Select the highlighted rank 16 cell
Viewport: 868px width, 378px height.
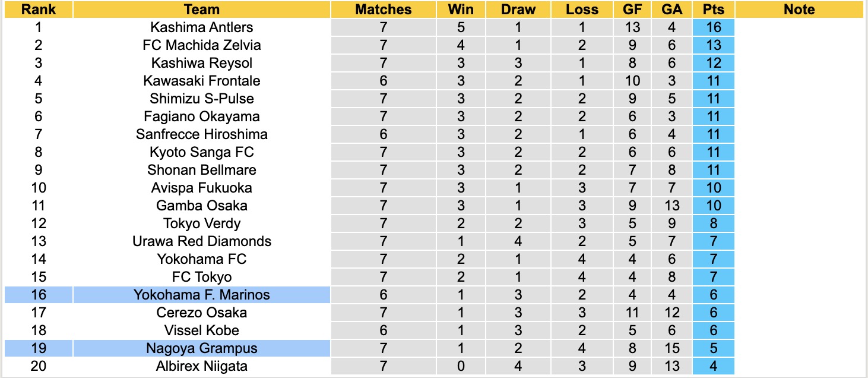38,295
